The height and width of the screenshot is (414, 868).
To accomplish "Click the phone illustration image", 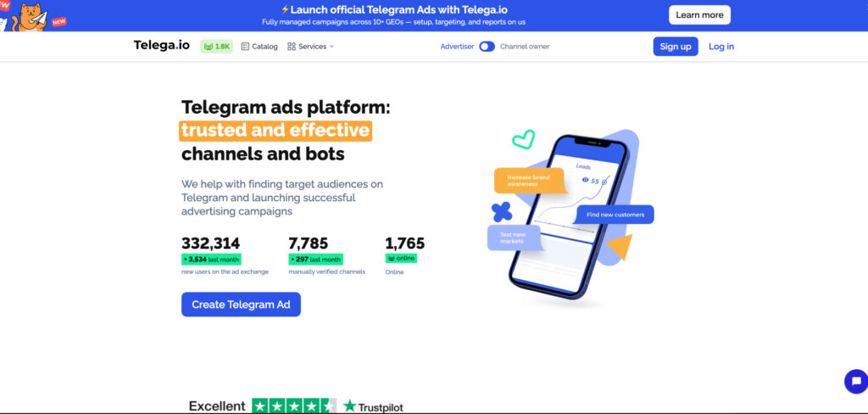I will [568, 217].
